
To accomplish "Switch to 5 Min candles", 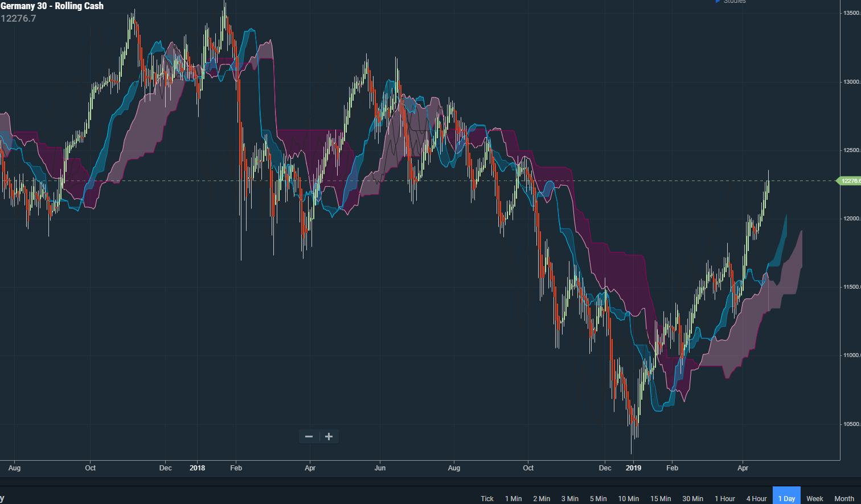I will click(x=598, y=499).
